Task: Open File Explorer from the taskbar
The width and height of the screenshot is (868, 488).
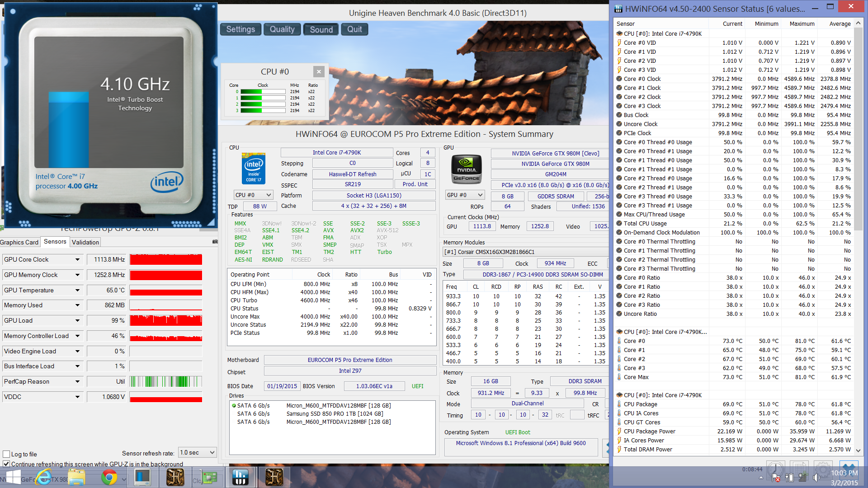Action: coord(77,477)
